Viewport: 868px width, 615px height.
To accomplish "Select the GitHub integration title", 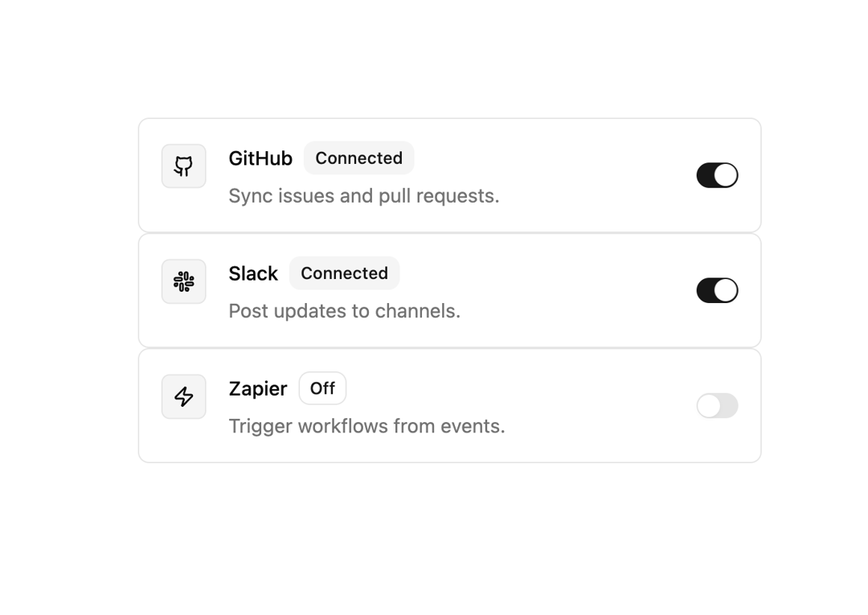I will (x=260, y=158).
